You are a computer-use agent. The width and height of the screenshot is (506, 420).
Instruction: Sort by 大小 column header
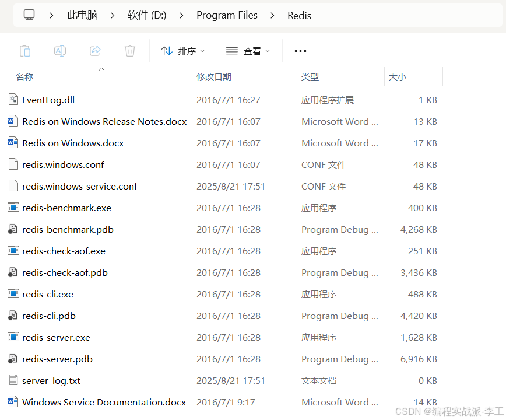tap(397, 77)
